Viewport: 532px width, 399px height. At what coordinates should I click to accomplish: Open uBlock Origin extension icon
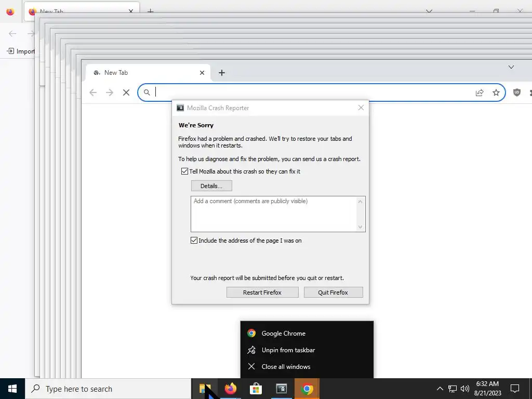click(x=517, y=92)
